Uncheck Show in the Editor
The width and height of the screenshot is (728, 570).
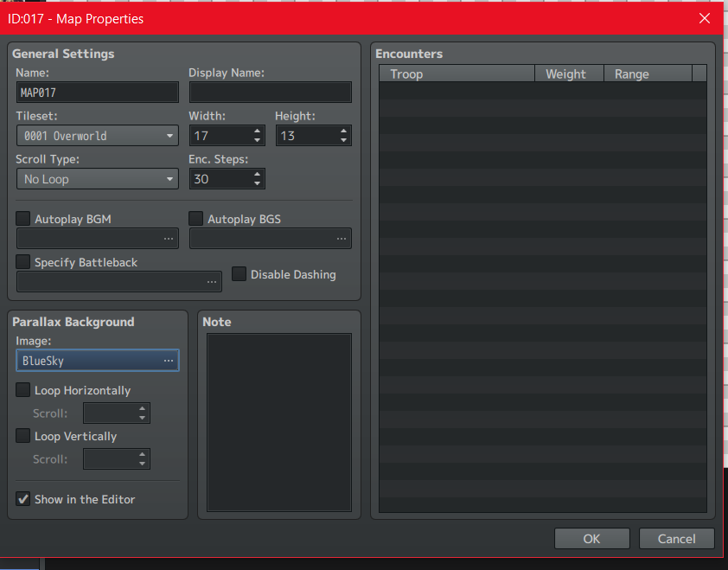tap(22, 499)
